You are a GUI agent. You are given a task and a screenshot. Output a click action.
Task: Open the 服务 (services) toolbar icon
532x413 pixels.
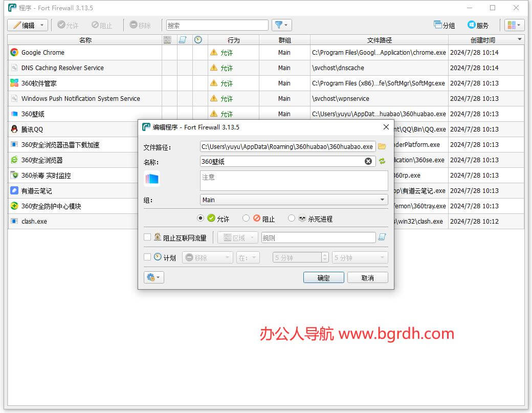tap(478, 25)
